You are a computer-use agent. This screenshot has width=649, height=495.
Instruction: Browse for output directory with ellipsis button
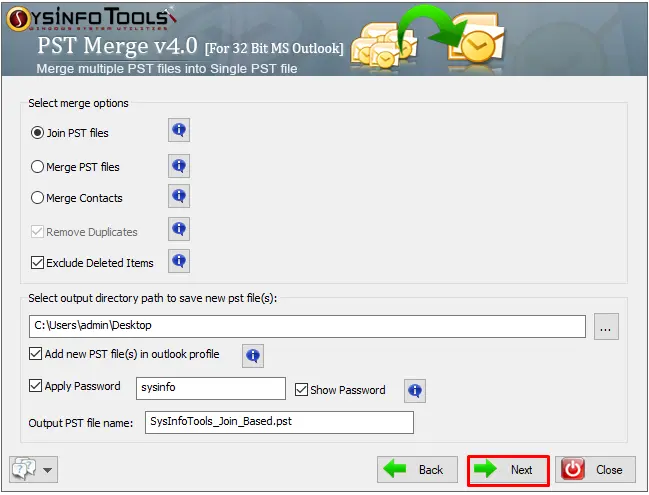click(606, 327)
